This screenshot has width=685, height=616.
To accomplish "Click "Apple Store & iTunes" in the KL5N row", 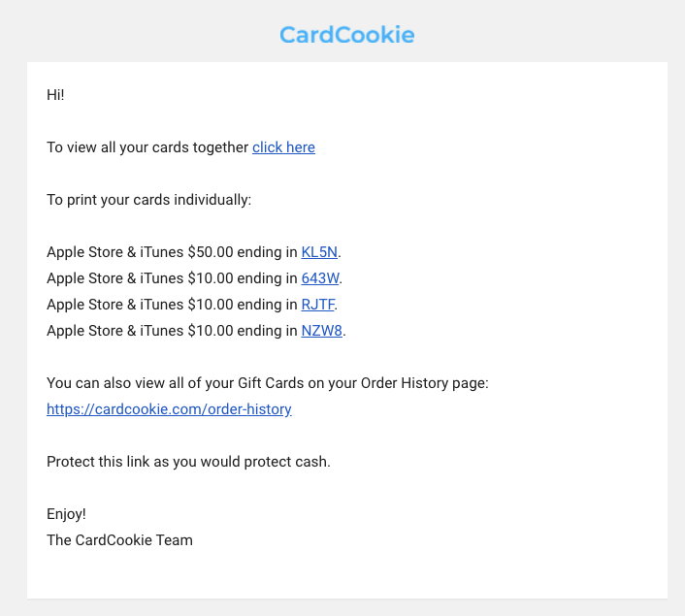I will 114,252.
